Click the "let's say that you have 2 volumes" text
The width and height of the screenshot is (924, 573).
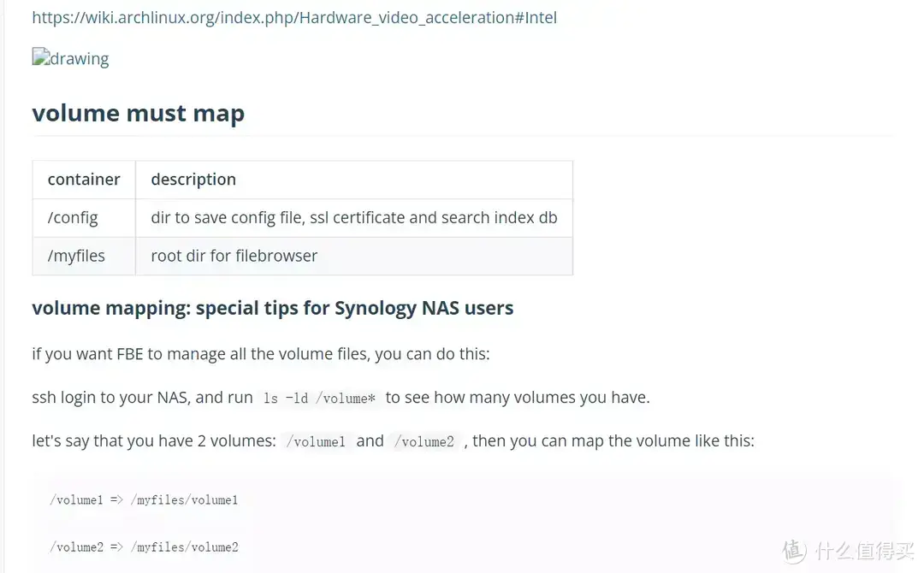point(153,441)
